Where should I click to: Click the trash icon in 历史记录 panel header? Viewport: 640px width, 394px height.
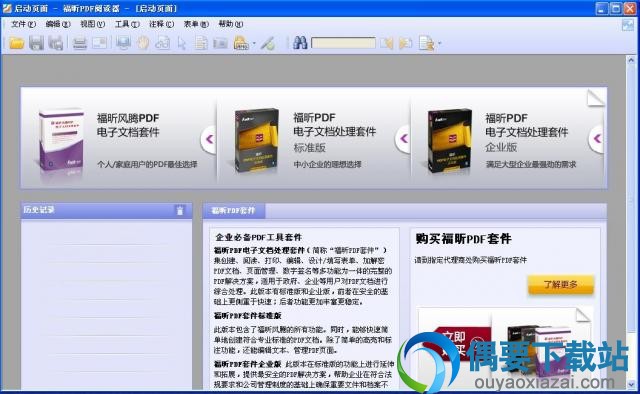[x=180, y=210]
